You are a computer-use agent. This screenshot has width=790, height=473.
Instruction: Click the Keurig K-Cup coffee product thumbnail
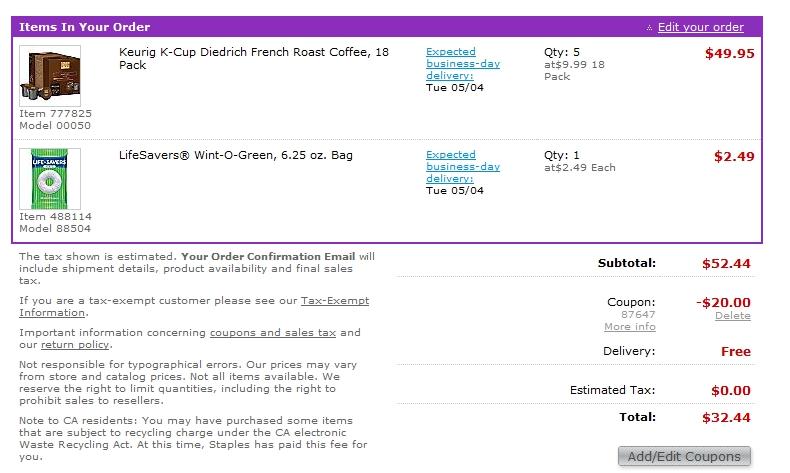50,76
